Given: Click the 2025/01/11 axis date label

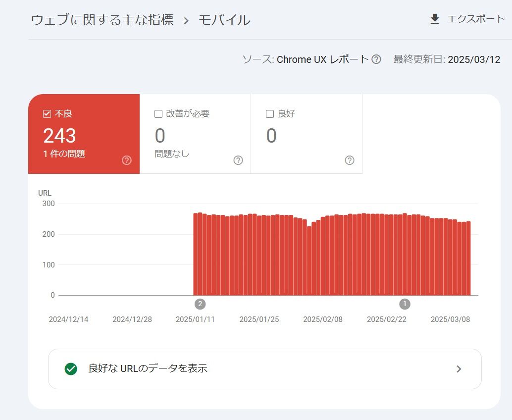Looking at the screenshot, I should tap(195, 319).
